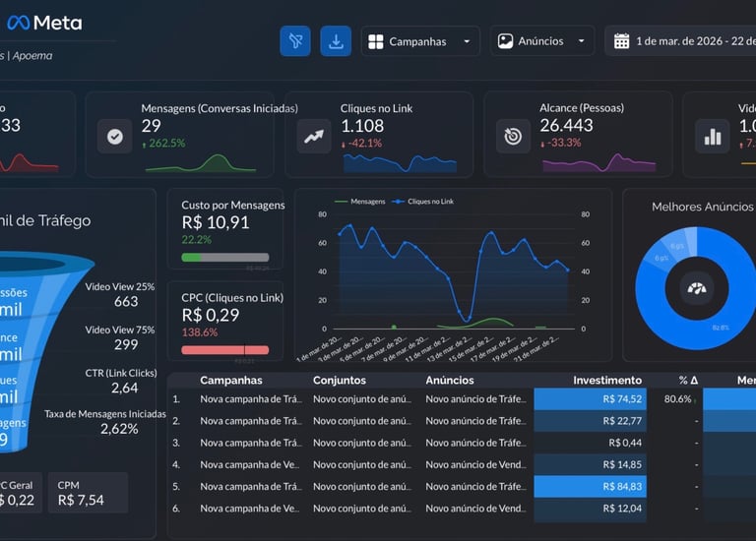Viewport: 756px width, 541px height.
Task: Sort table by % Δ column header
Action: pos(688,380)
